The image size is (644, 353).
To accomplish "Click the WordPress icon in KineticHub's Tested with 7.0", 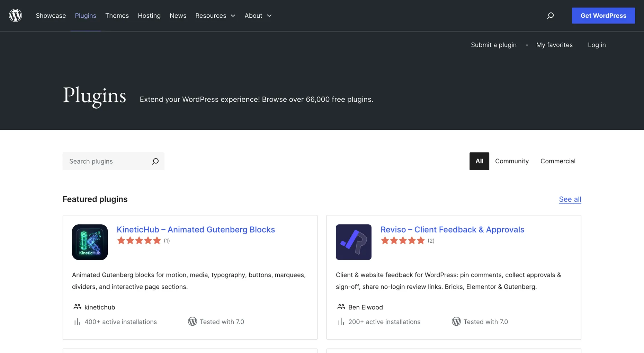I will click(193, 322).
